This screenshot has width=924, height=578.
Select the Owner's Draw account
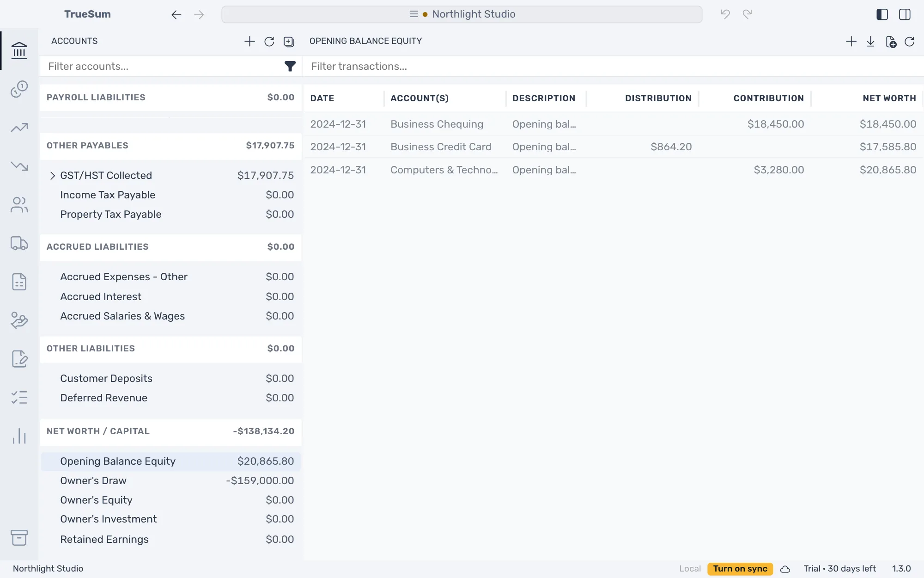pos(170,481)
